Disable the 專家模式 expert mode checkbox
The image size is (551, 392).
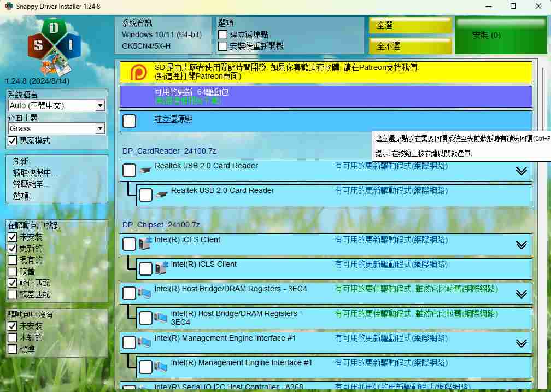point(13,141)
